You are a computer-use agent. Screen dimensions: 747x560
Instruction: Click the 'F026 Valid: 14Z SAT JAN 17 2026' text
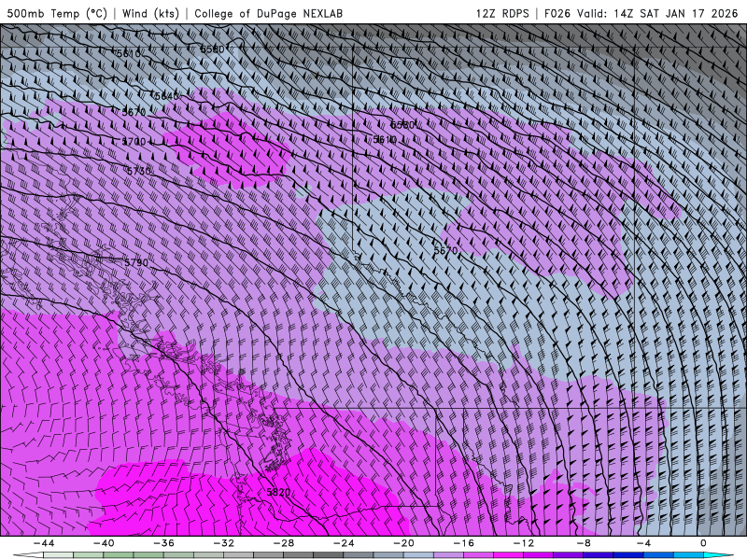[641, 13]
